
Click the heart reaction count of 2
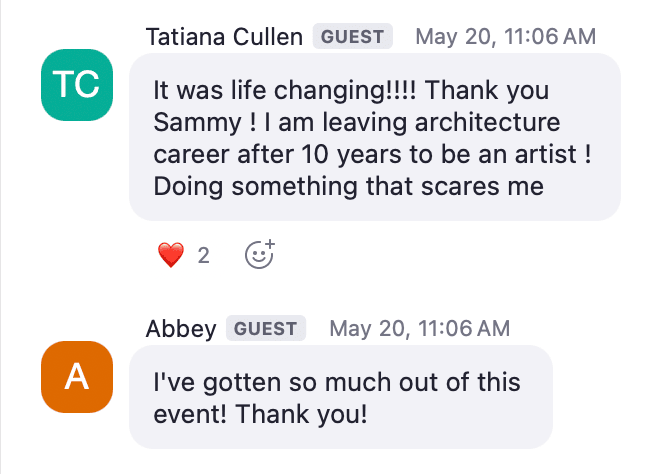click(x=203, y=256)
